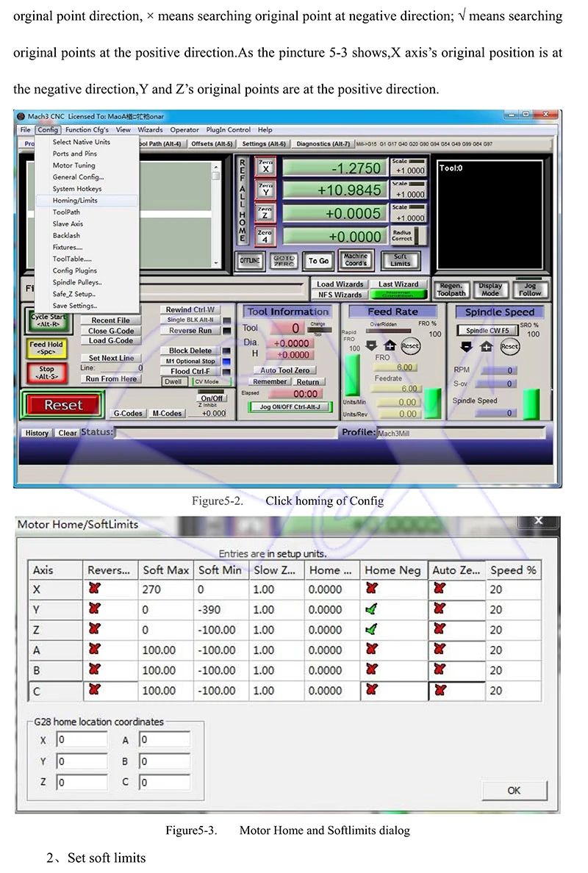Click the Auto Tool Zero button
Image resolution: width=588 pixels, height=873 pixels.
tap(285, 370)
